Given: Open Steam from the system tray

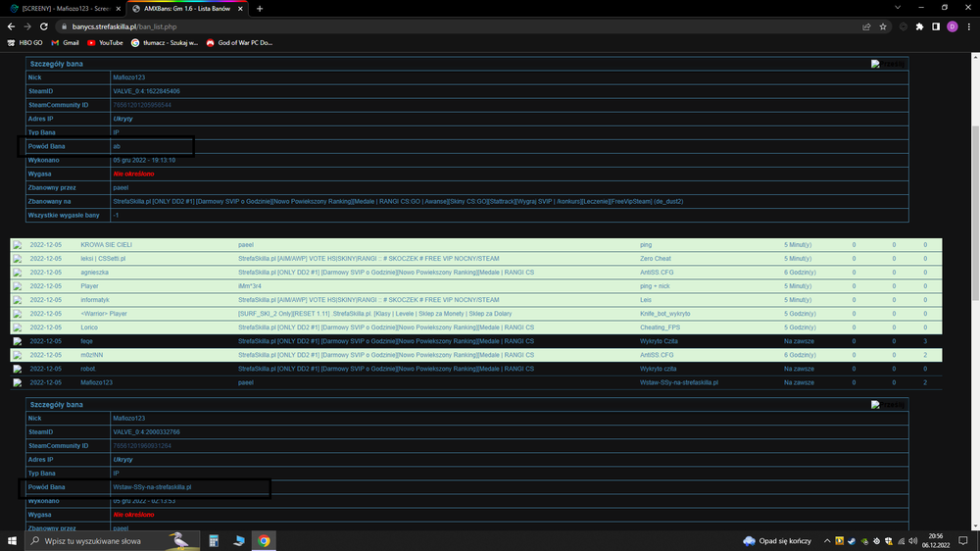Looking at the screenshot, I should (x=852, y=541).
